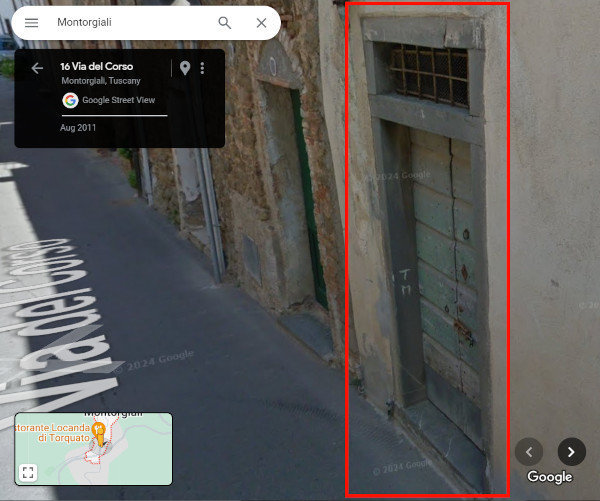Click the location pin icon

pyautogui.click(x=185, y=68)
